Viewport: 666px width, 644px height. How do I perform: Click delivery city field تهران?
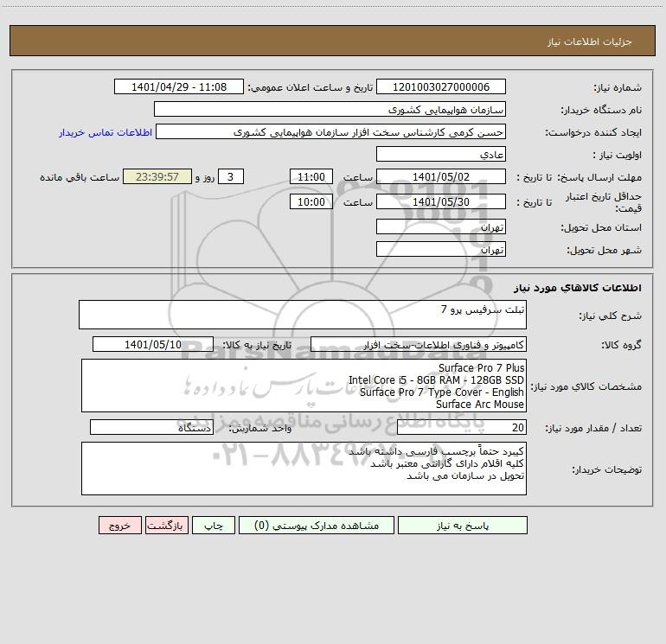point(441,249)
